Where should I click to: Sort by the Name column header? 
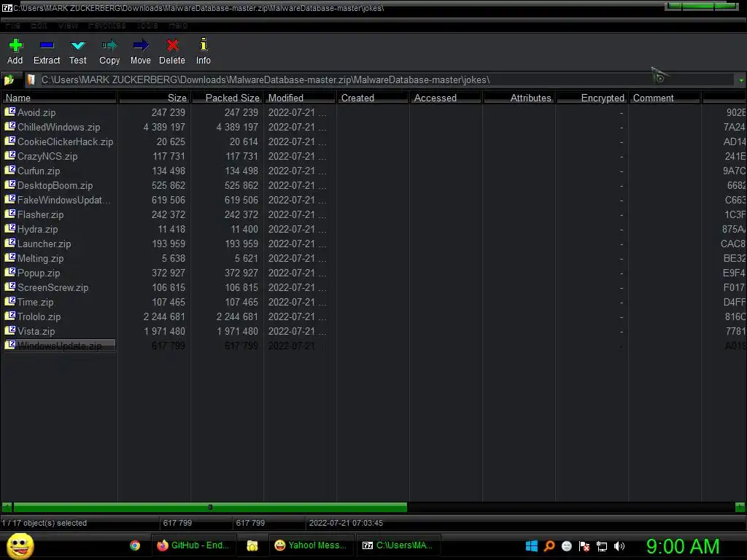point(59,98)
